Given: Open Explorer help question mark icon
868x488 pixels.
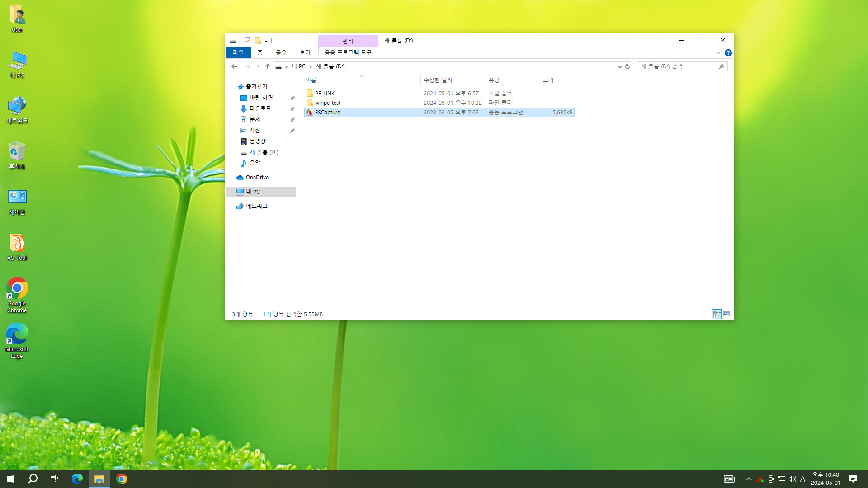Looking at the screenshot, I should [728, 53].
